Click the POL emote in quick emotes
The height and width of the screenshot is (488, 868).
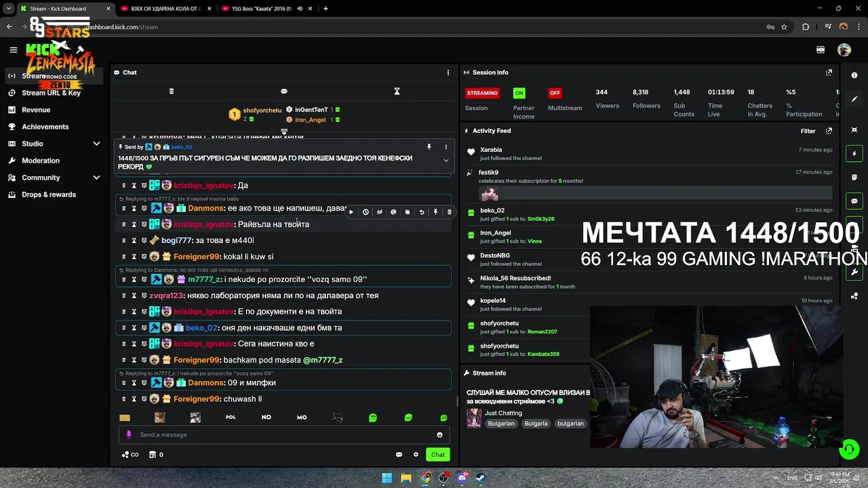231,418
